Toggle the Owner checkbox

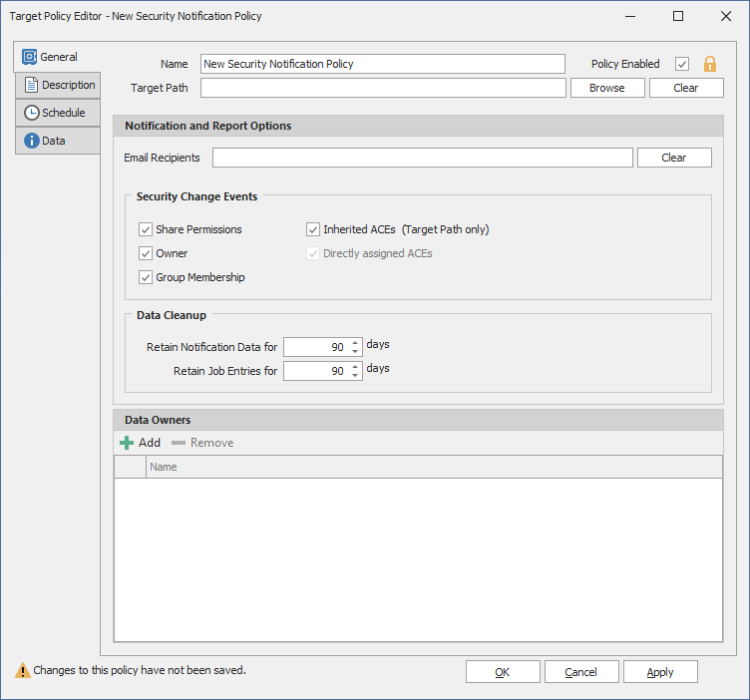(146, 253)
